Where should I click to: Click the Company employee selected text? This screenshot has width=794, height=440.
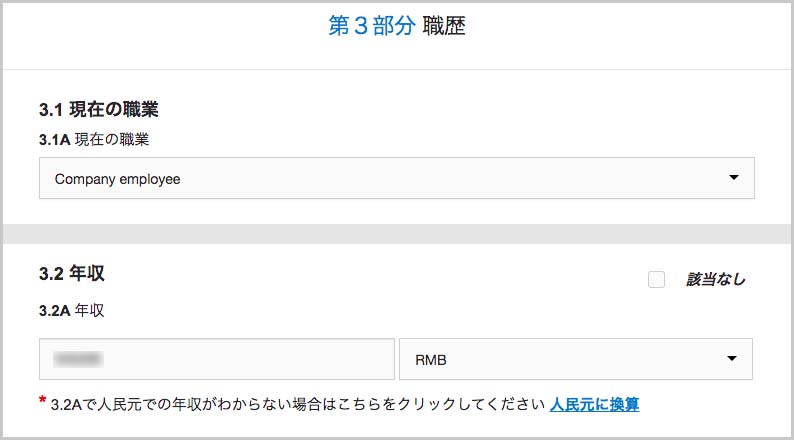[x=117, y=179]
